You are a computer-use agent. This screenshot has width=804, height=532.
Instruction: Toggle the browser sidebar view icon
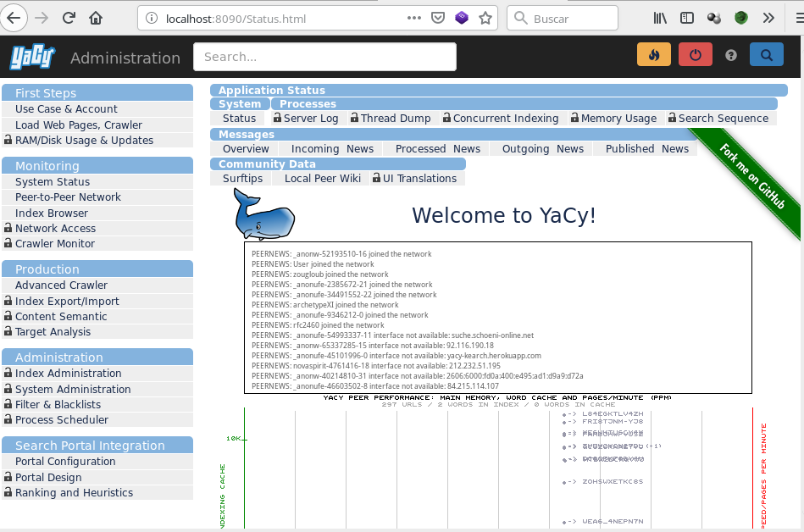click(x=687, y=18)
